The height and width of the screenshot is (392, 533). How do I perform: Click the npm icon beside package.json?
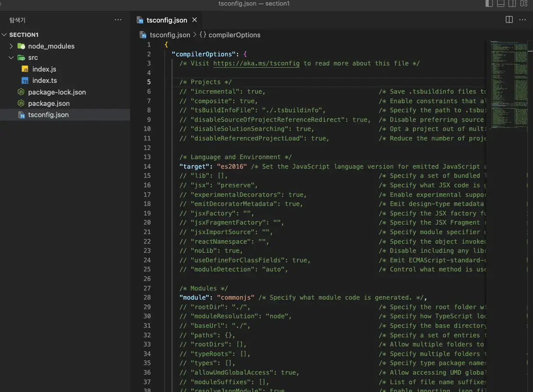point(20,103)
